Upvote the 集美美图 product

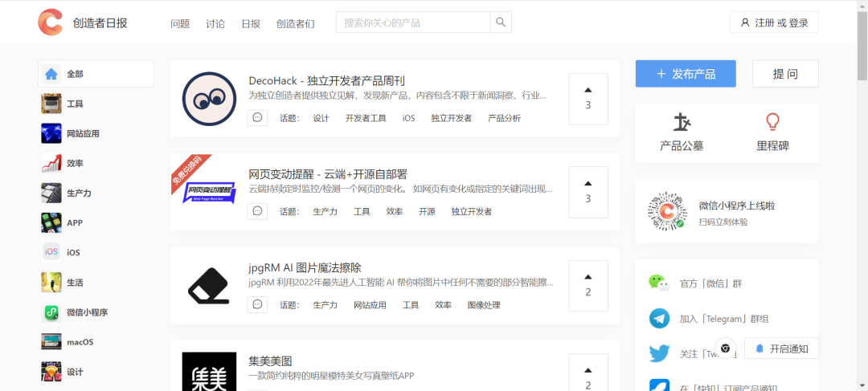pos(588,373)
